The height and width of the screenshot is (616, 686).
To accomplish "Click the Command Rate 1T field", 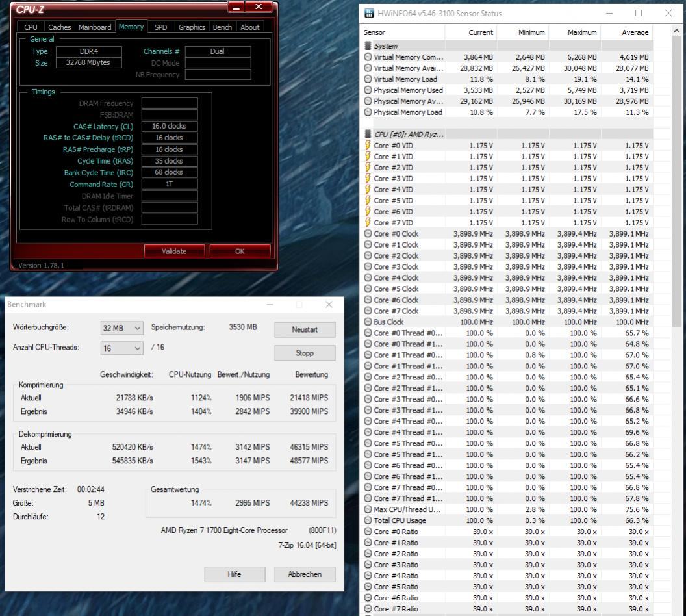I will [x=170, y=184].
